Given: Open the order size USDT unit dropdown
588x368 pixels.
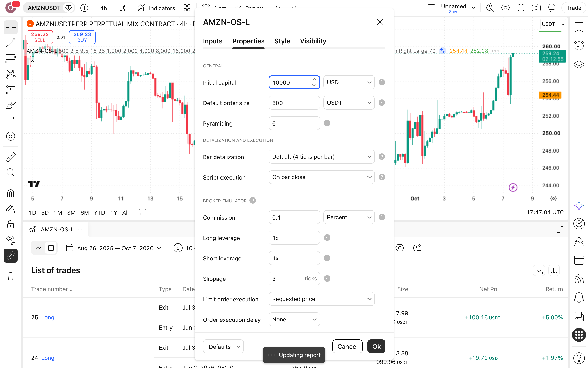Looking at the screenshot, I should (x=349, y=103).
